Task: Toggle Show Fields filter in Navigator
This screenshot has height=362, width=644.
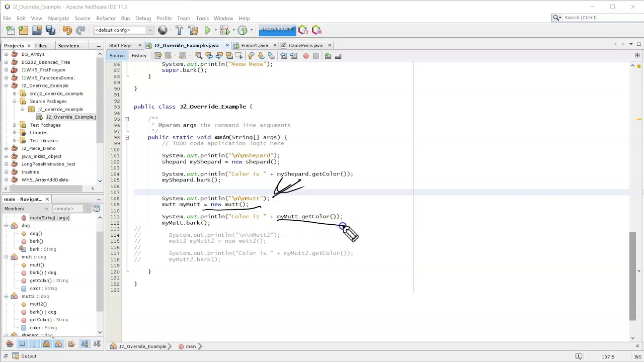Action: pos(22,344)
